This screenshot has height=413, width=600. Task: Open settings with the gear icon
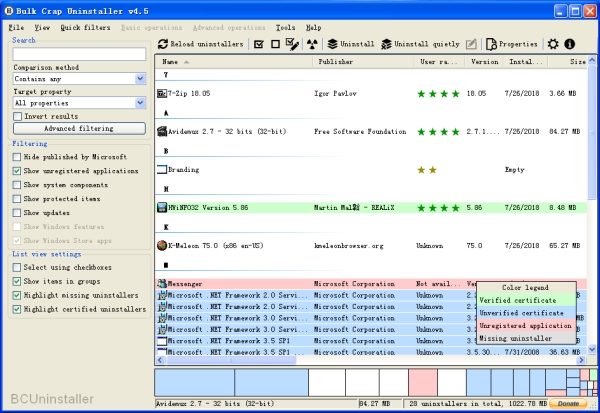pos(553,44)
